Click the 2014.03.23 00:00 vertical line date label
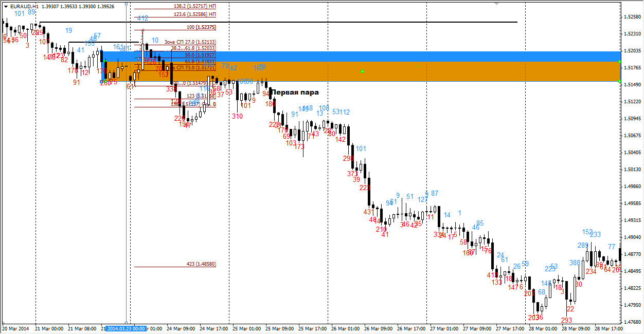The width and height of the screenshot is (644, 334). (x=127, y=328)
